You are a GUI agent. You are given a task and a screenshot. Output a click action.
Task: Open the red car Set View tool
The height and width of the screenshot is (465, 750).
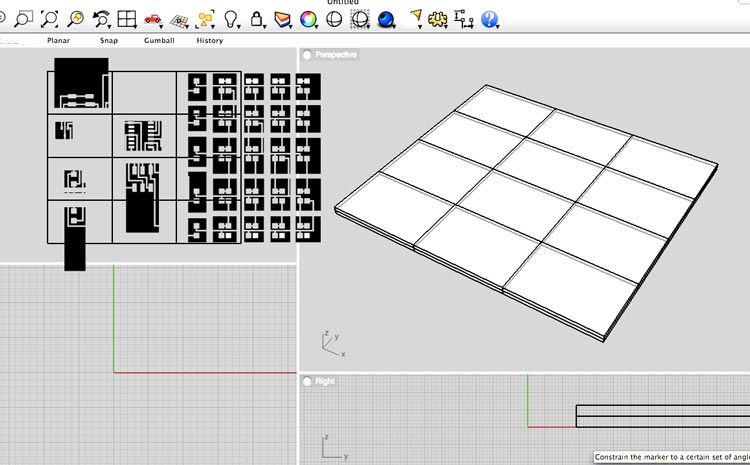(x=153, y=19)
